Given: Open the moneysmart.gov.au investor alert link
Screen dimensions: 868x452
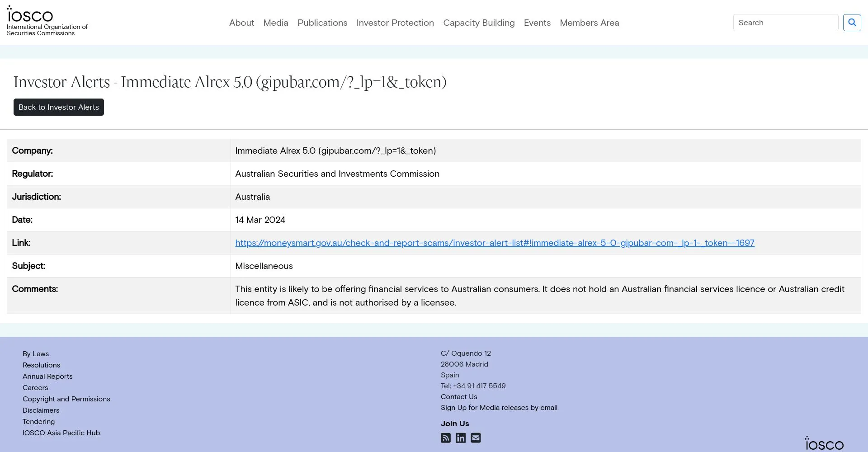Looking at the screenshot, I should [x=495, y=243].
